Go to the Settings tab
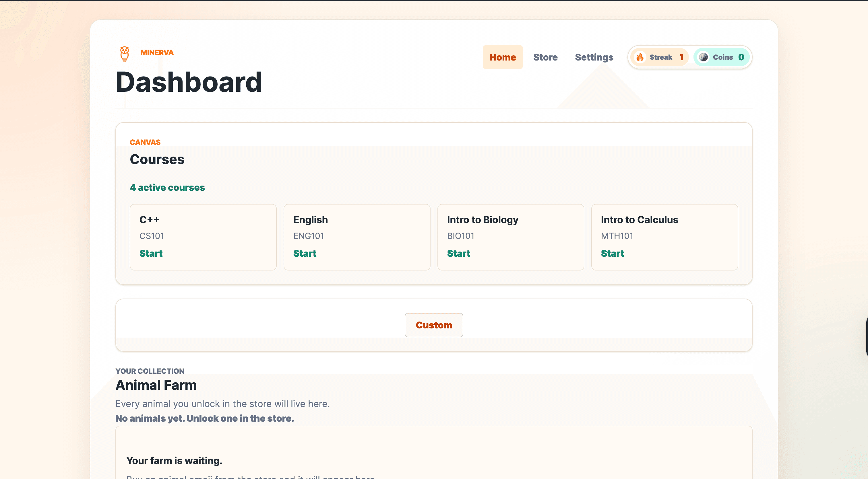868x479 pixels. (x=594, y=57)
